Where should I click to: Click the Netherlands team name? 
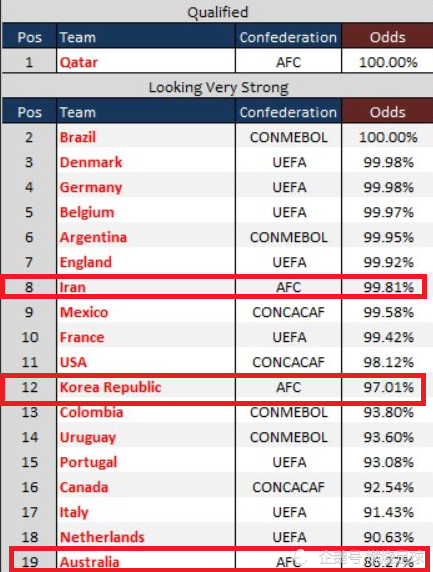pos(102,537)
